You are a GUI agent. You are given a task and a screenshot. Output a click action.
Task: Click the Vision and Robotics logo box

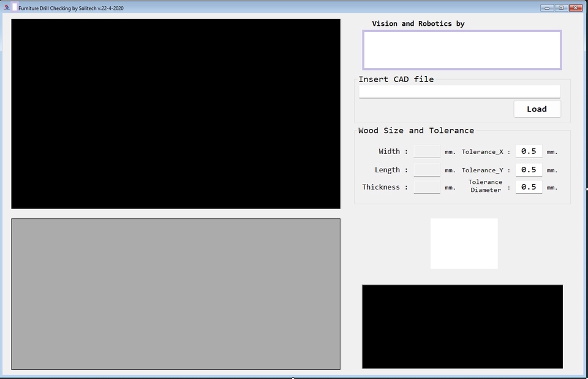(462, 50)
